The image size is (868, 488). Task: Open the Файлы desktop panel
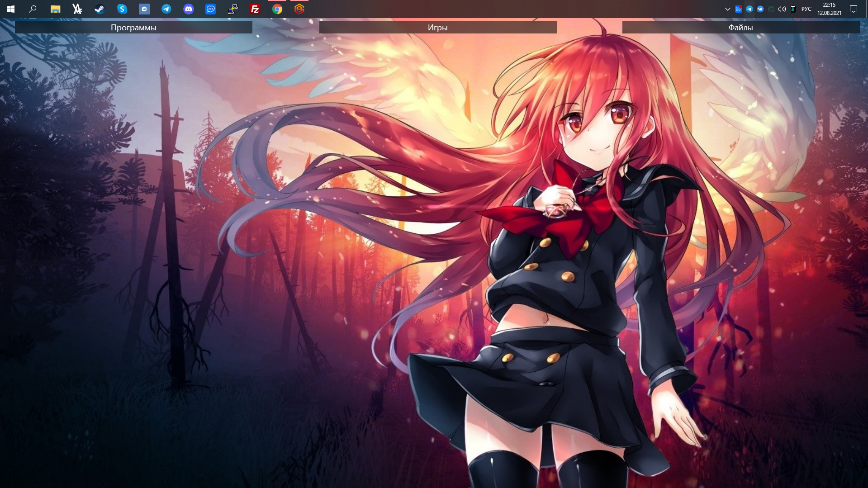740,28
